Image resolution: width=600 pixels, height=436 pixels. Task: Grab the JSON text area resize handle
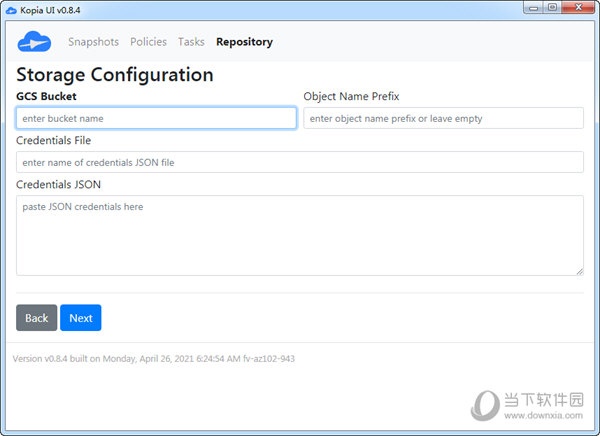pyautogui.click(x=580, y=271)
